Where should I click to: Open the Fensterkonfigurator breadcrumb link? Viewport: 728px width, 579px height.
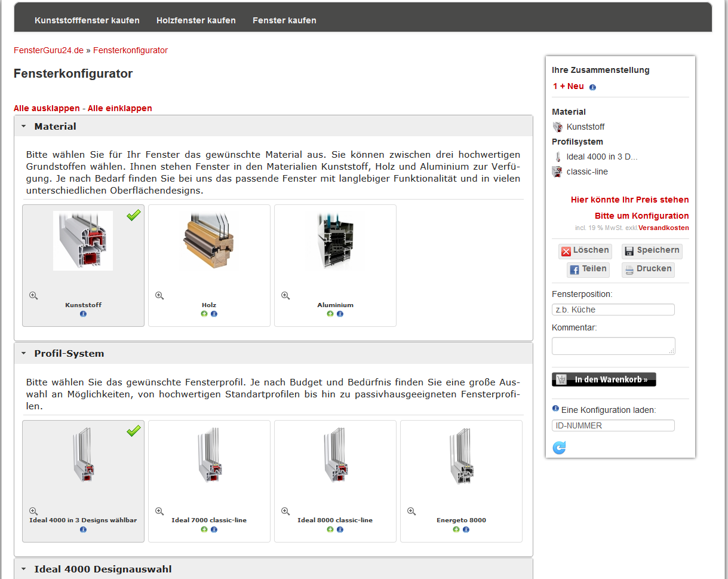pos(130,50)
